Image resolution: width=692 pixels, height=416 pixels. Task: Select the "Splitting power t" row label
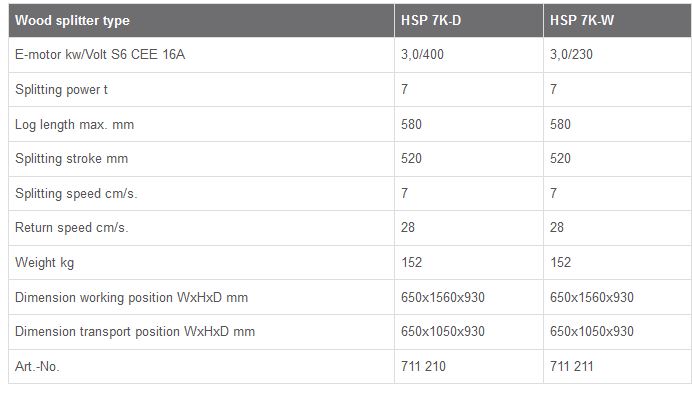(x=61, y=90)
